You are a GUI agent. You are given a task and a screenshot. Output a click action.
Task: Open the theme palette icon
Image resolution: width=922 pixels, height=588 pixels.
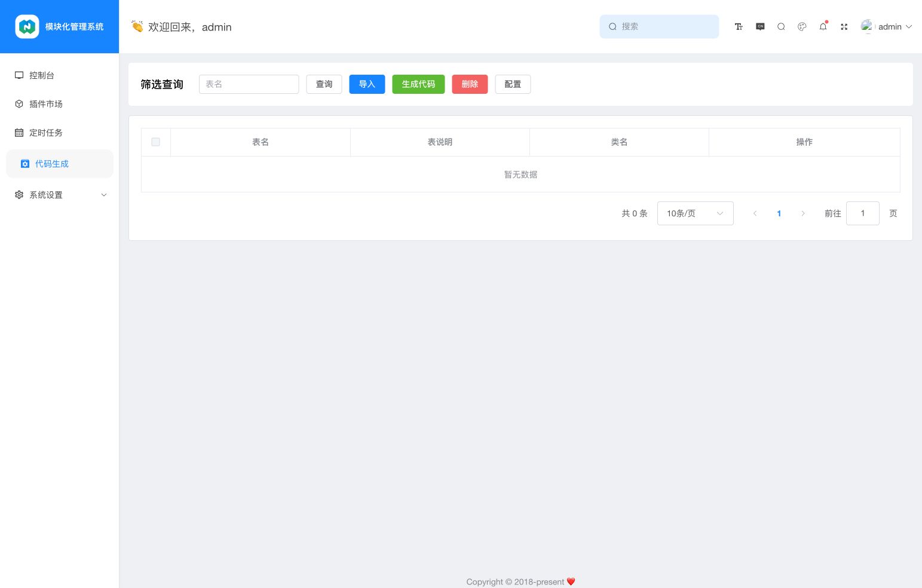802,26
